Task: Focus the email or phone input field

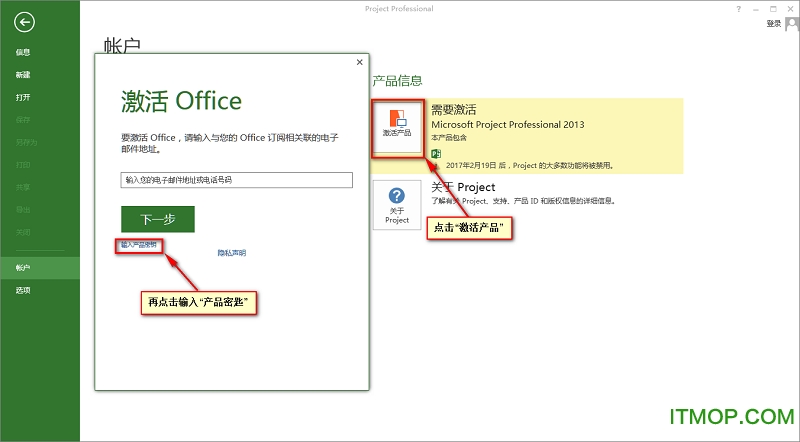Action: [237, 180]
